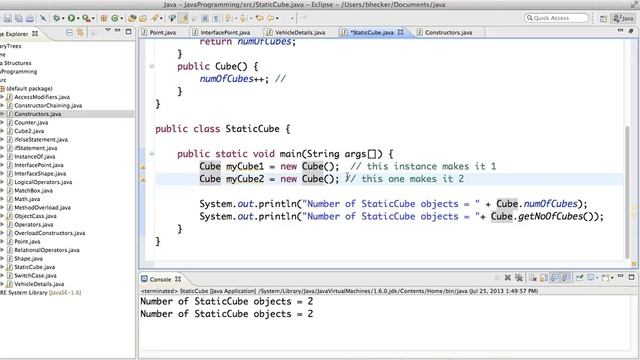This screenshot has width=640, height=360.
Task: Open External Tools dropdown arrow
Action: pyautogui.click(x=93, y=19)
